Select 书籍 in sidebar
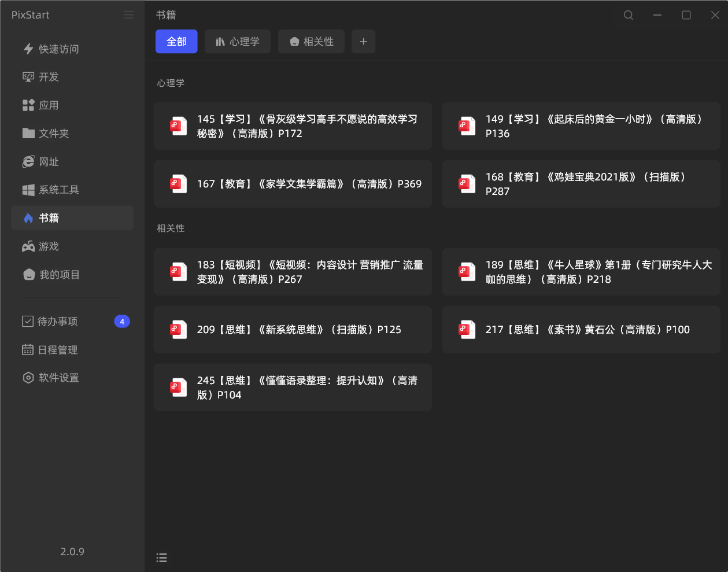The image size is (728, 572). tap(72, 218)
